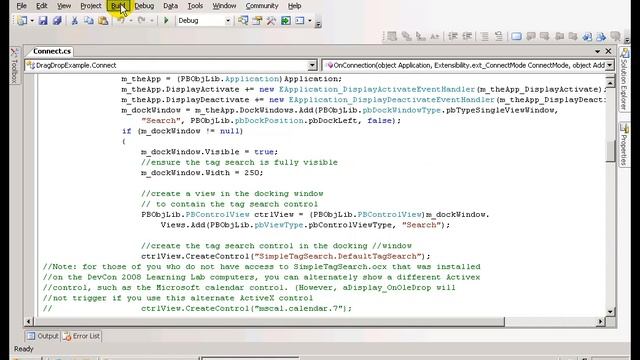Open the Properties Window toolbar icon

click(x=257, y=20)
